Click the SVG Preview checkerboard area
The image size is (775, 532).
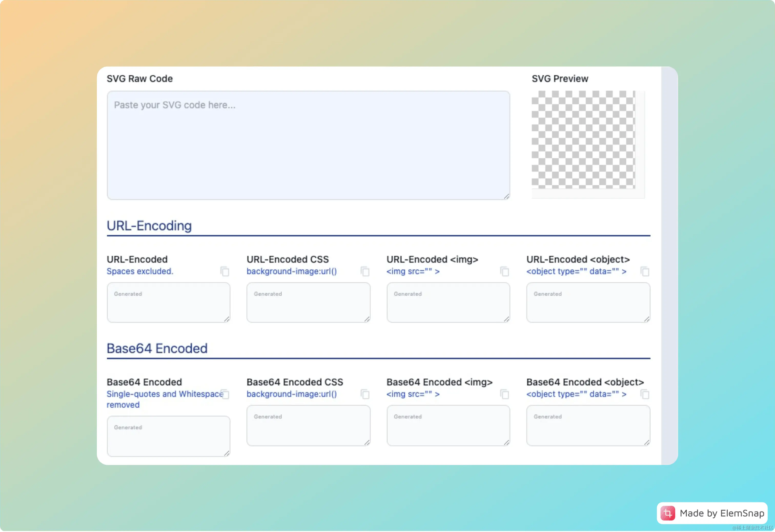tap(583, 139)
